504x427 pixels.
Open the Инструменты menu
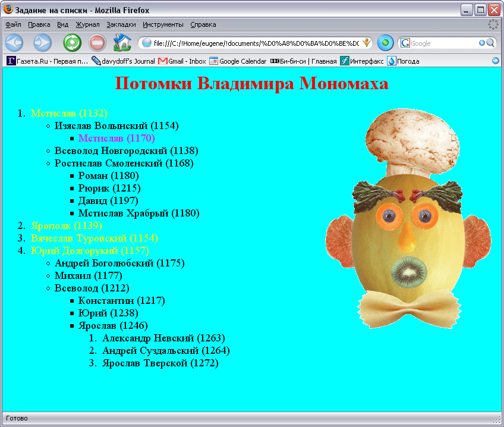pyautogui.click(x=163, y=24)
